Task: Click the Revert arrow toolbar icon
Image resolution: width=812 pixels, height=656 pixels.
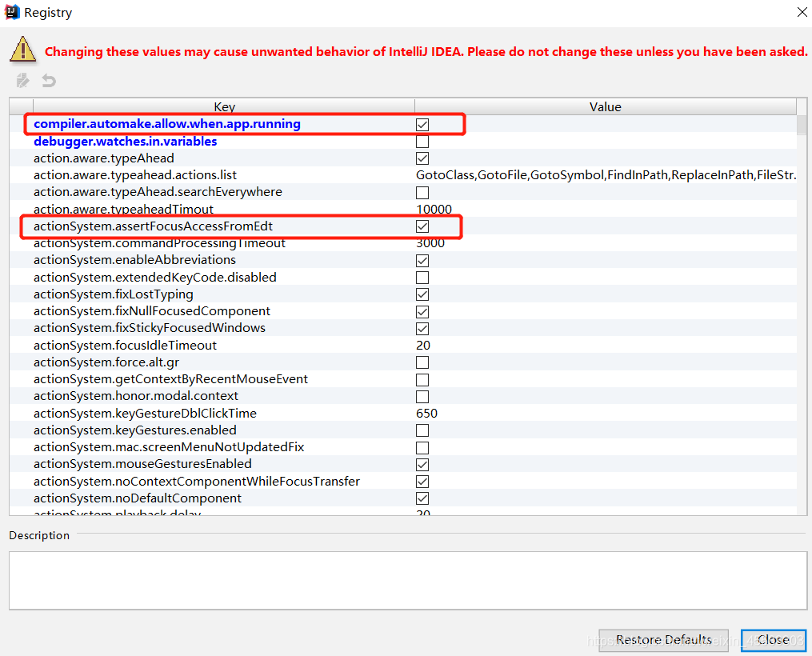Action: point(49,80)
